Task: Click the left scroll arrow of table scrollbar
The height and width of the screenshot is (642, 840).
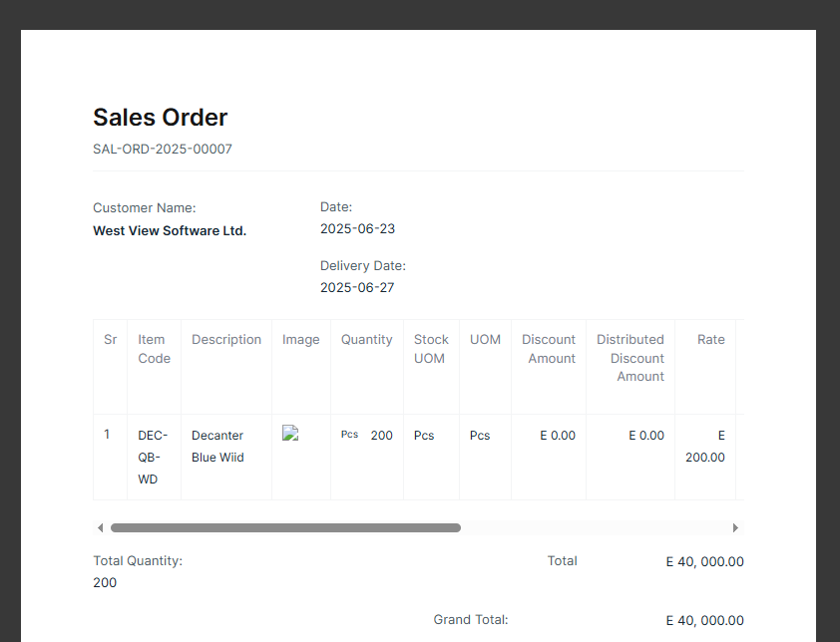Action: tap(100, 528)
